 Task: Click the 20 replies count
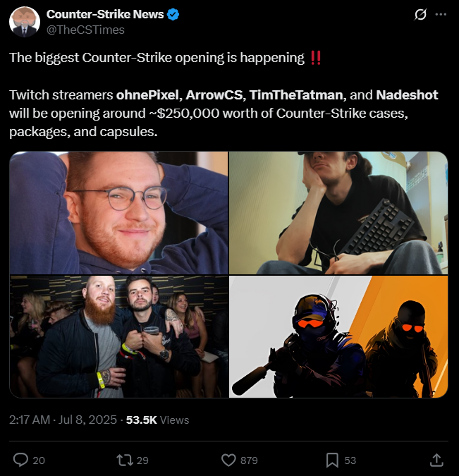(39, 460)
